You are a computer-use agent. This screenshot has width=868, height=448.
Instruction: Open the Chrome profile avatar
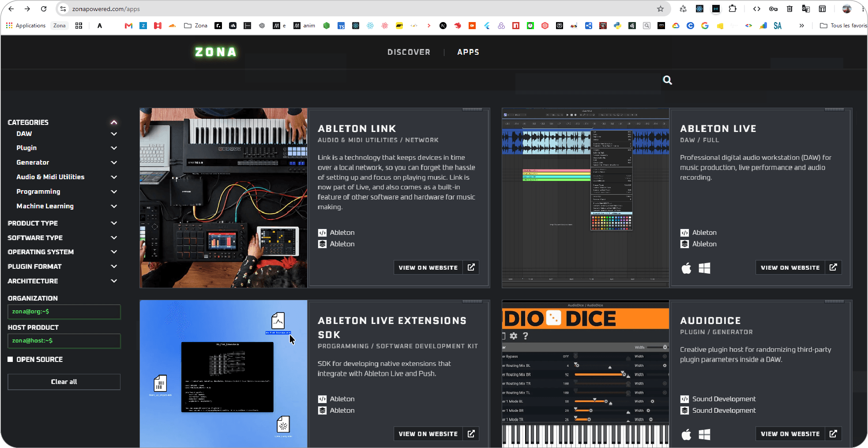point(846,9)
